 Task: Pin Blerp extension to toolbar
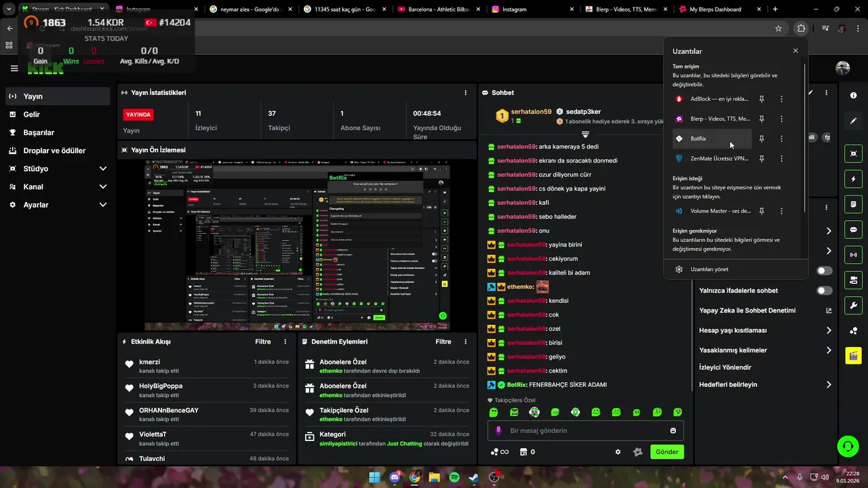pos(762,119)
